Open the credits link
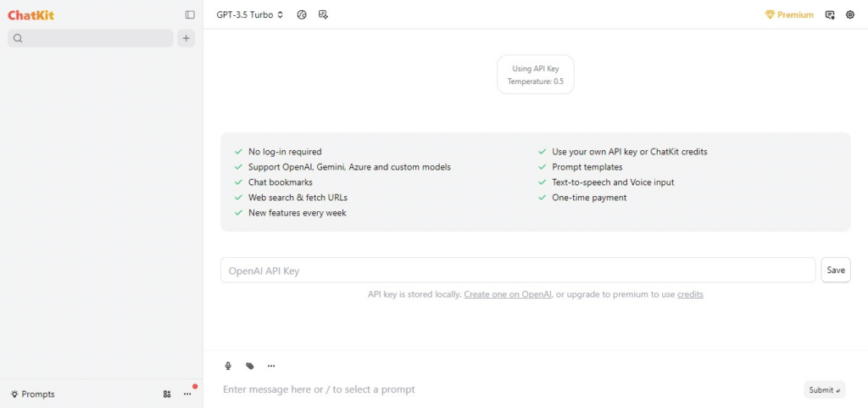868x408 pixels. click(x=690, y=294)
